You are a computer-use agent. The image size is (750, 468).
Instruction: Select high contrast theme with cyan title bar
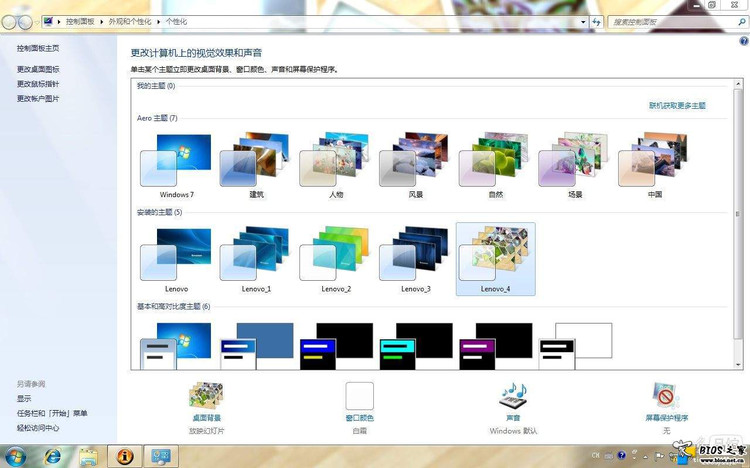click(x=416, y=345)
